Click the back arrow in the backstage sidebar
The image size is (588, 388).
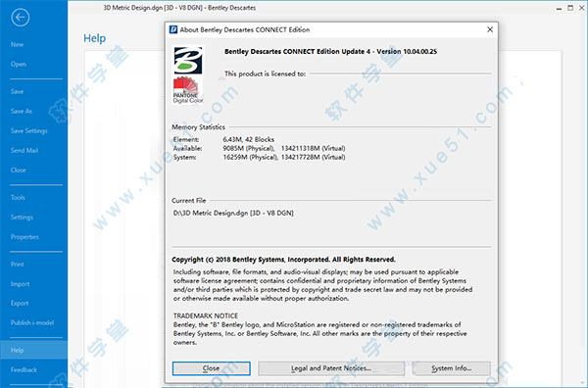21,18
